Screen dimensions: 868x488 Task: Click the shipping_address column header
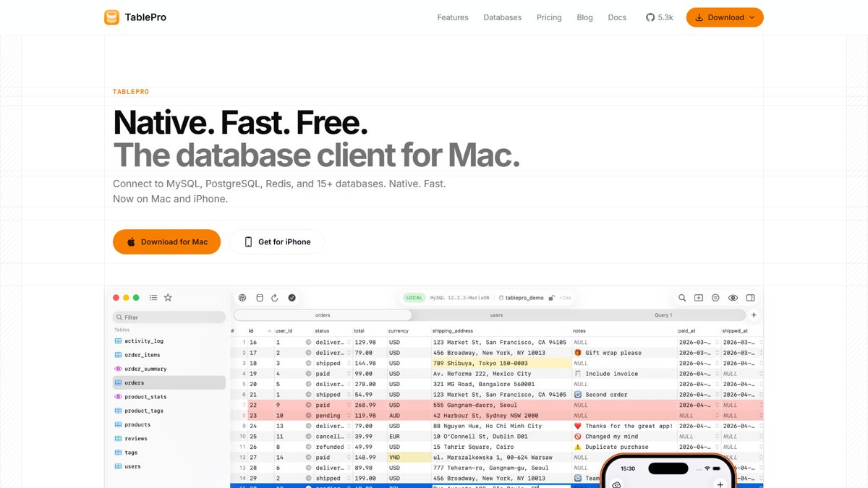pyautogui.click(x=452, y=330)
